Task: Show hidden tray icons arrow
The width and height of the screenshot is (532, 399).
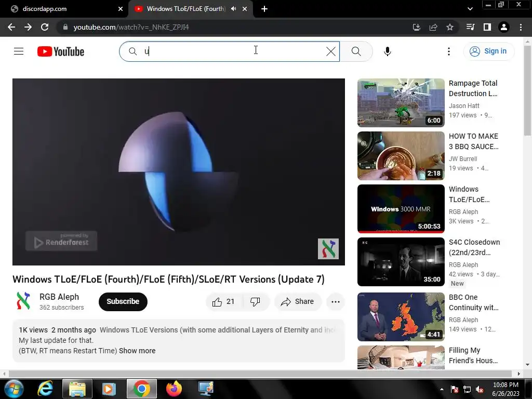Action: coord(442,389)
